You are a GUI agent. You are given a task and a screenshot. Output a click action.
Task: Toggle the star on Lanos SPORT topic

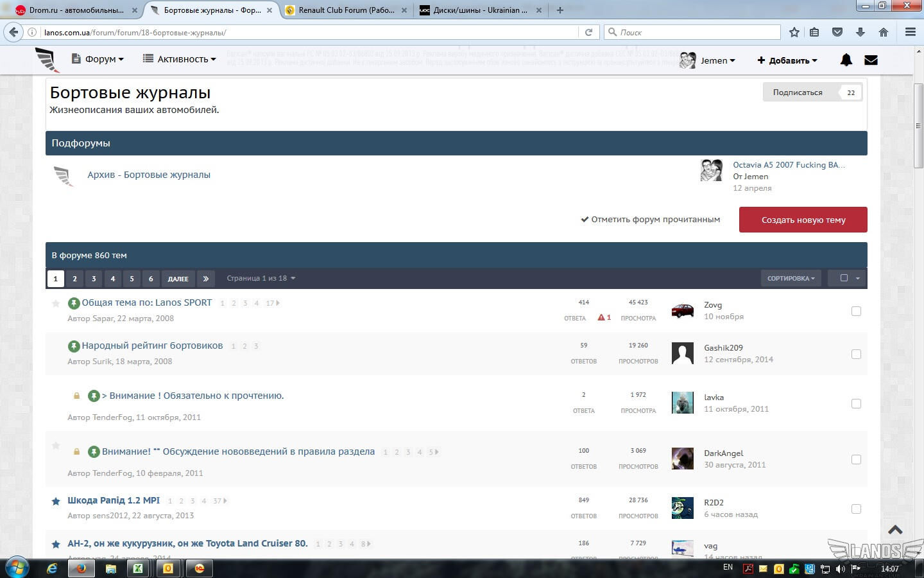tap(56, 303)
